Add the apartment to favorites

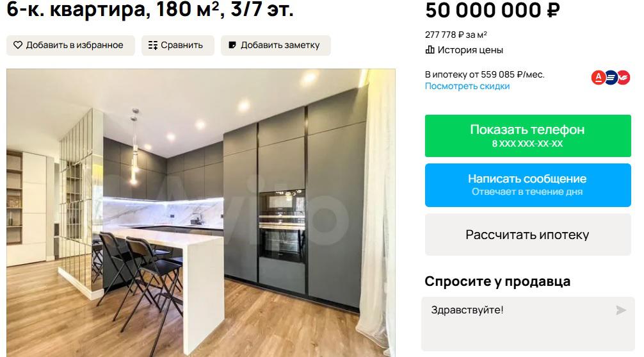pyautogui.click(x=70, y=46)
